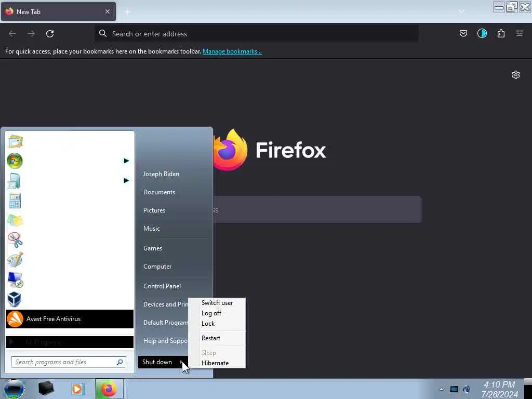Click the new tab page search box
Image resolution: width=532 pixels, height=399 pixels.
click(317, 210)
